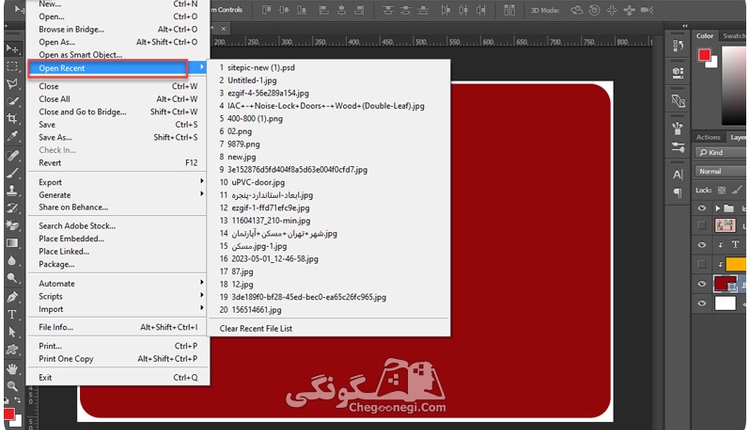750x430 pixels.
Task: Show the hidden image layer below the group
Action: pos(702,225)
